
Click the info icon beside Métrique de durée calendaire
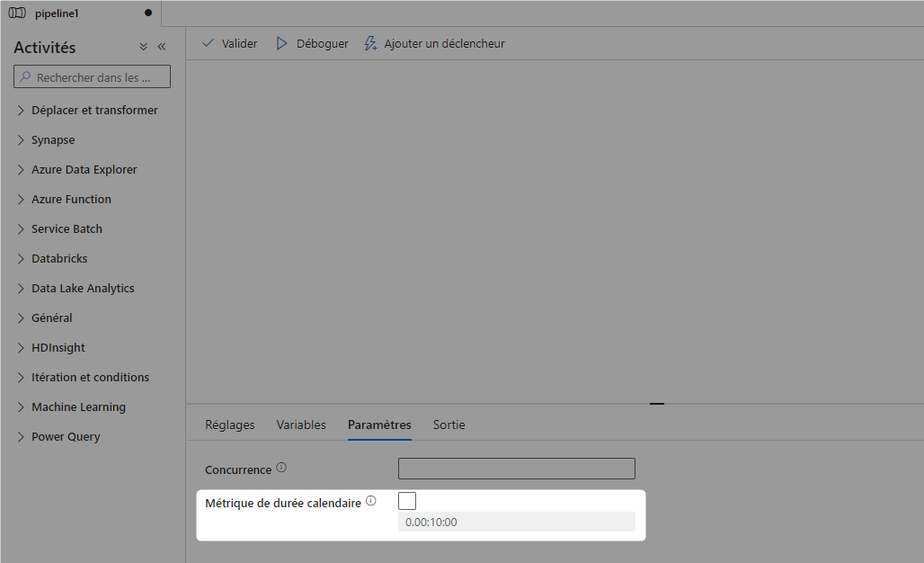370,501
